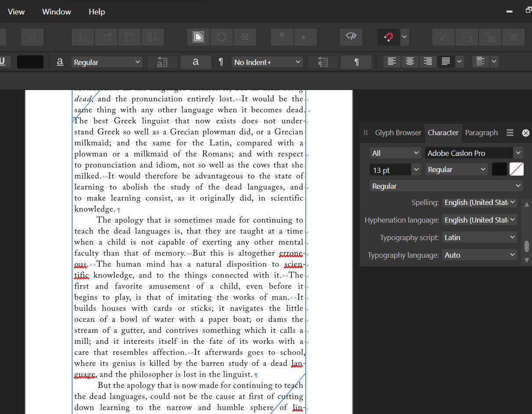532x414 pixels.
Task: Open the no-stroke swatch with red slash
Action: pyautogui.click(x=517, y=169)
